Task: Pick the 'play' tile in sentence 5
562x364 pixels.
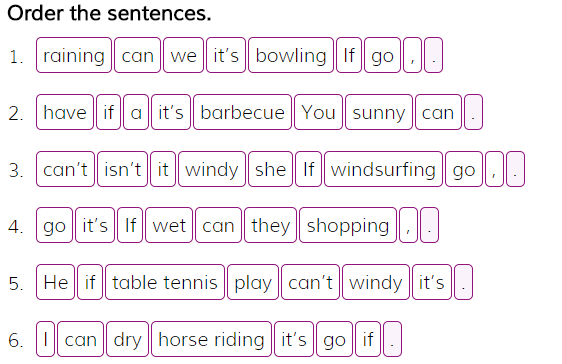Action: pyautogui.click(x=253, y=282)
